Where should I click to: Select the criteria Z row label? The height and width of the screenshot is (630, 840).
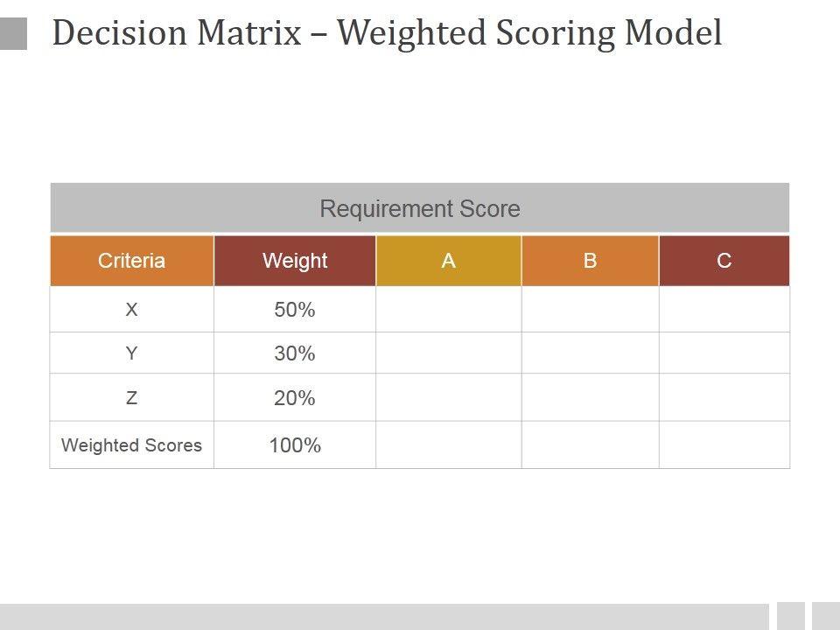coord(131,398)
